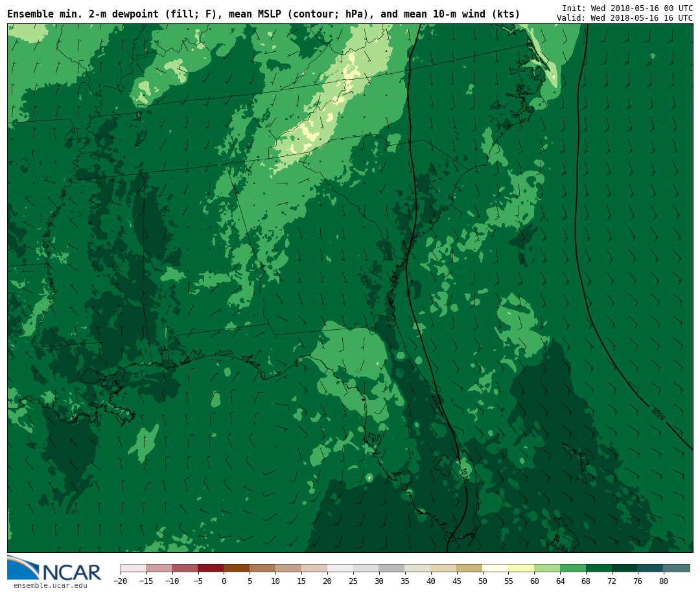This screenshot has width=700, height=593.
Task: Pick the medium green 64 to 68 swatch
Action: [x=573, y=568]
